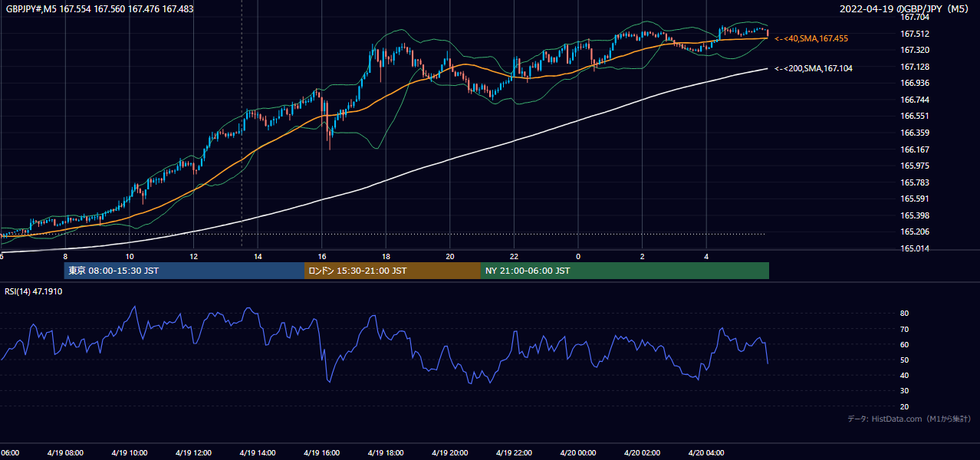
Task: Click the 4/20 00:00 time label
Action: click(577, 453)
